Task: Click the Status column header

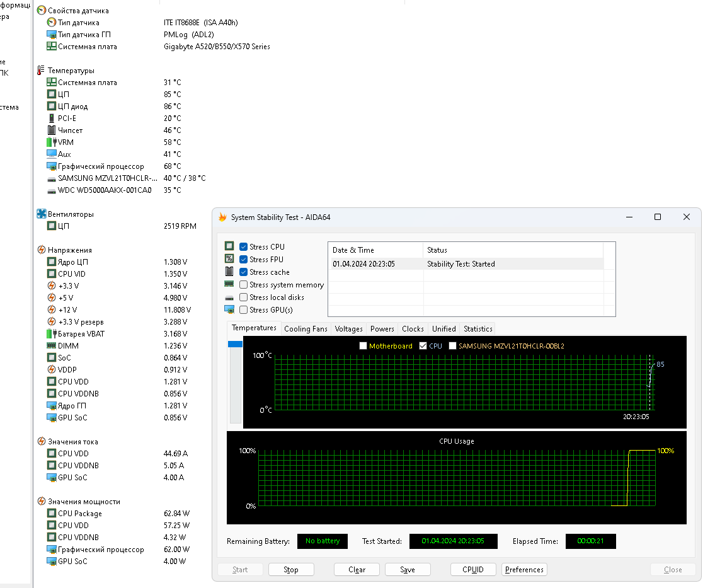Action: (x=513, y=250)
